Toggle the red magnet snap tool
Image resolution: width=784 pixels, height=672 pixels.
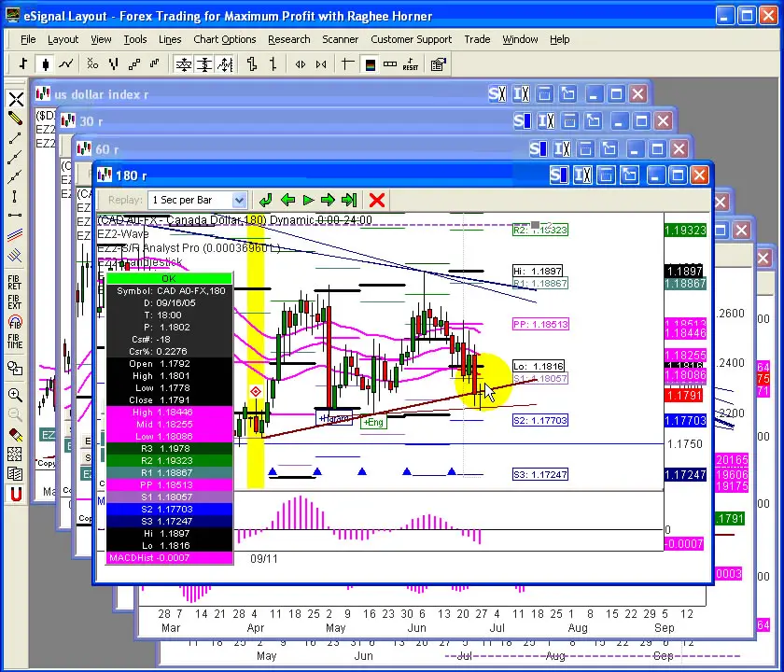click(16, 495)
